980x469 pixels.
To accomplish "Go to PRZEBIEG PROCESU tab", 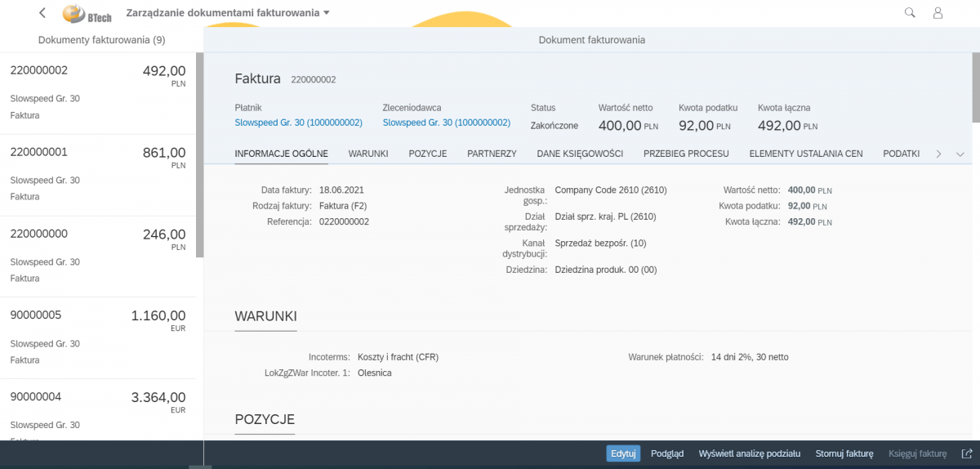I will [686, 154].
